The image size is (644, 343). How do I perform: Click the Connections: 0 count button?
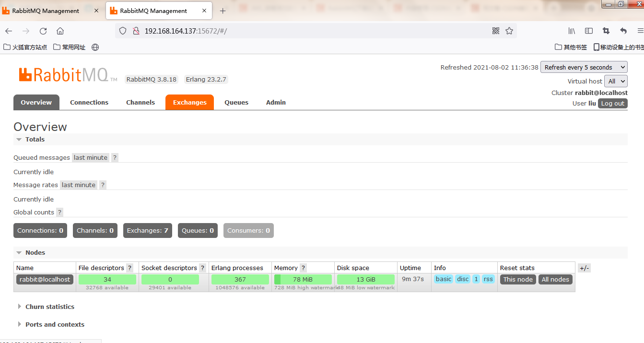tap(40, 230)
